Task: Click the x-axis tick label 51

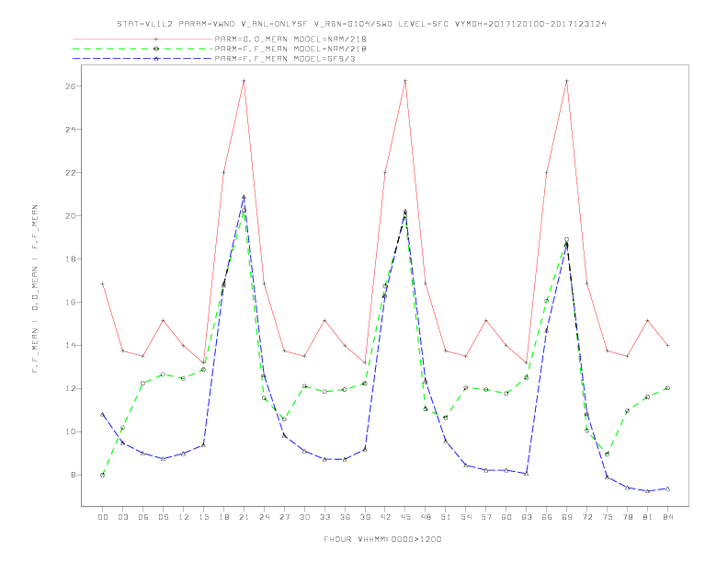Action: tap(446, 517)
